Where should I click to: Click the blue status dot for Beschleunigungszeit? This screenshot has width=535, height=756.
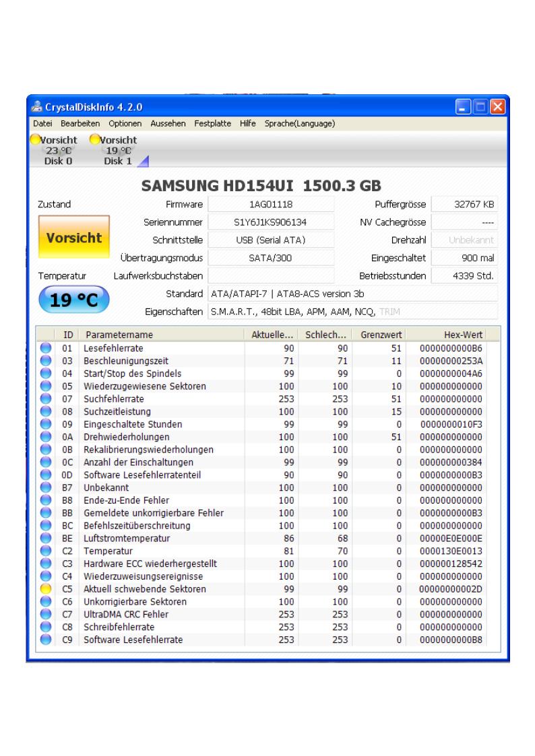pyautogui.click(x=46, y=361)
